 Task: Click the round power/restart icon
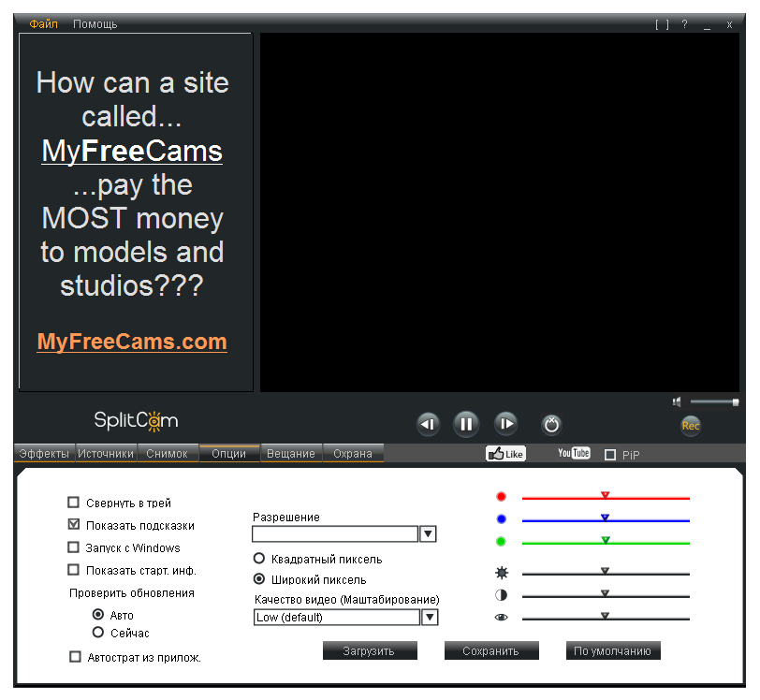(551, 425)
